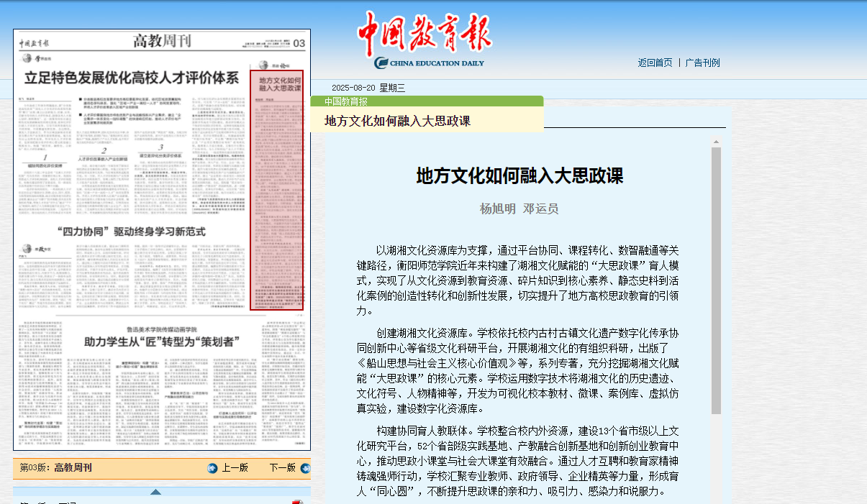867x504 pixels.
Task: Click the article heading 地方文化如何融入大思政课
Action: point(519,176)
